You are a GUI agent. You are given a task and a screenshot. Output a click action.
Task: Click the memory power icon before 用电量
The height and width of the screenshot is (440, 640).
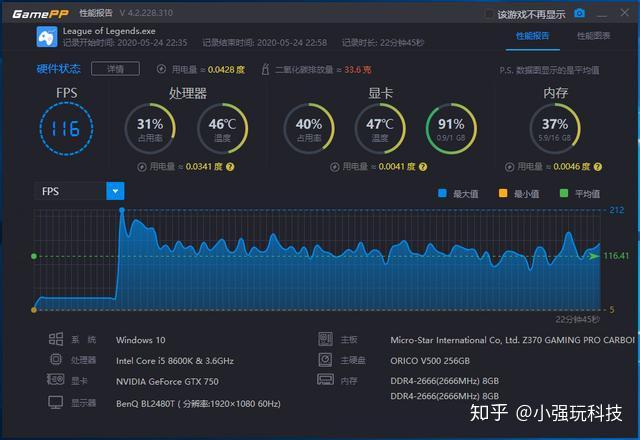pyautogui.click(x=509, y=167)
